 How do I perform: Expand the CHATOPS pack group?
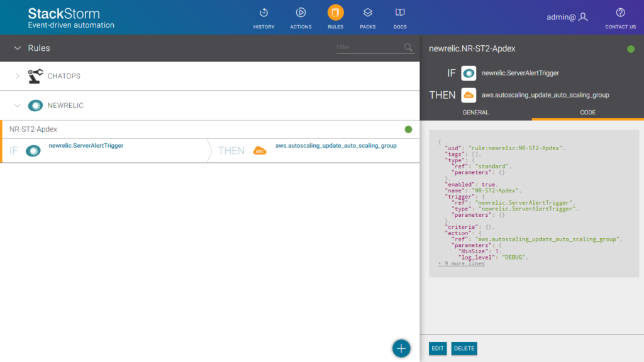[17, 76]
